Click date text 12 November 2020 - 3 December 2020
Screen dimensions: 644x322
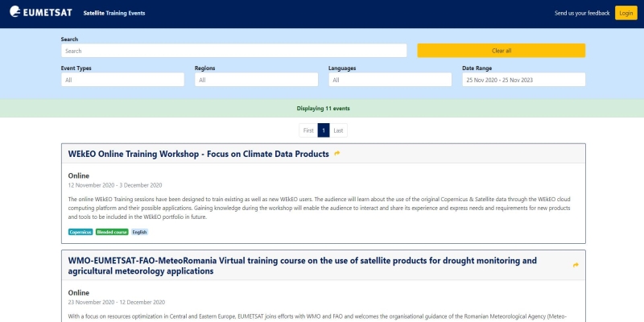tap(115, 185)
